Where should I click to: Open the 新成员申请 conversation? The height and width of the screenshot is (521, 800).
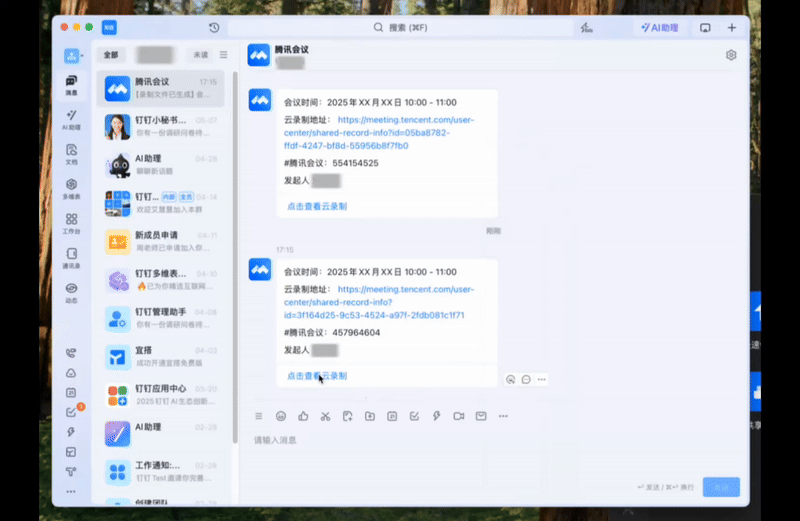click(x=161, y=242)
